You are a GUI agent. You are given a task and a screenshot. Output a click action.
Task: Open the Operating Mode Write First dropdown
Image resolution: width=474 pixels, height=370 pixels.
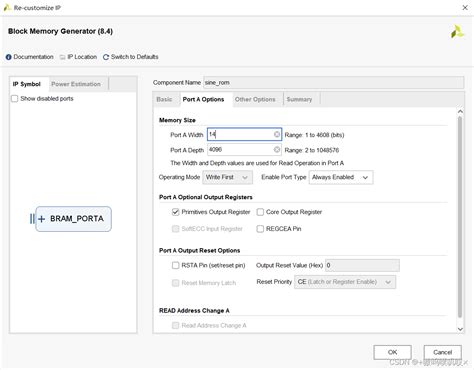coord(227,177)
